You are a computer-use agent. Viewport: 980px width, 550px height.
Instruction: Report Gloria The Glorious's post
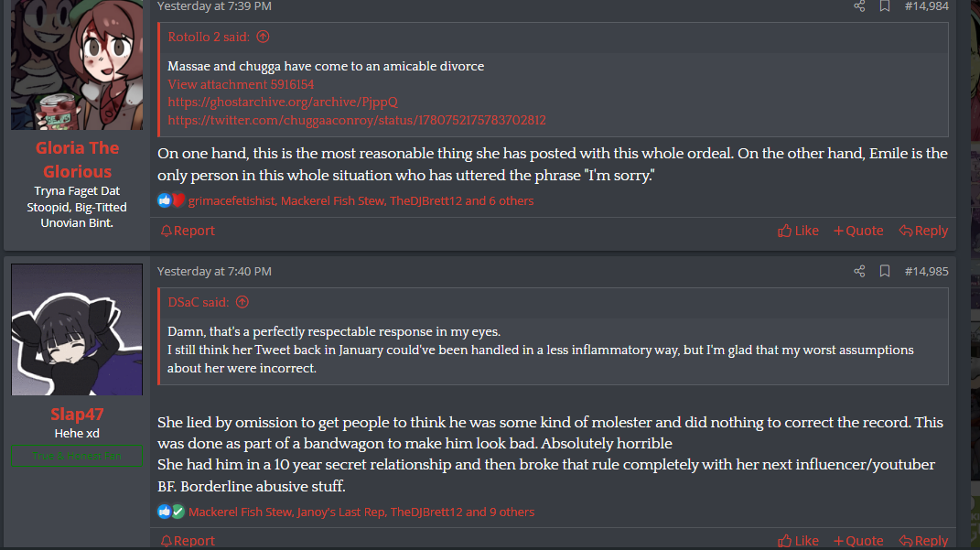(188, 231)
